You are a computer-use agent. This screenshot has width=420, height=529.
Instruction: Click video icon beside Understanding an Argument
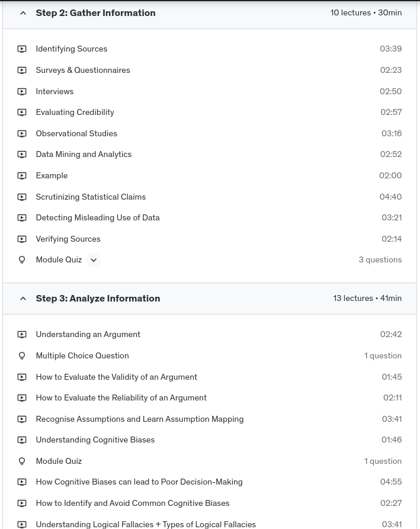click(22, 335)
